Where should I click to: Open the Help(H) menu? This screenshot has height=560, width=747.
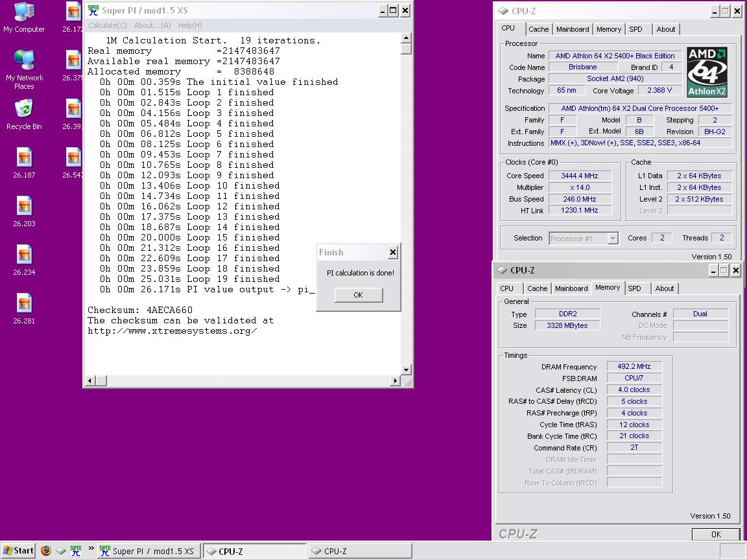click(190, 25)
